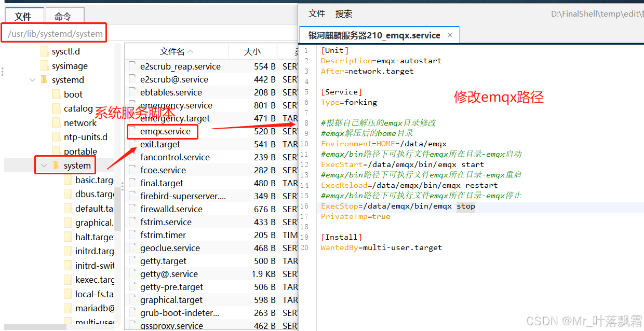Close the 银河麒麟服务器210_emqx.service editor tab

(450, 35)
